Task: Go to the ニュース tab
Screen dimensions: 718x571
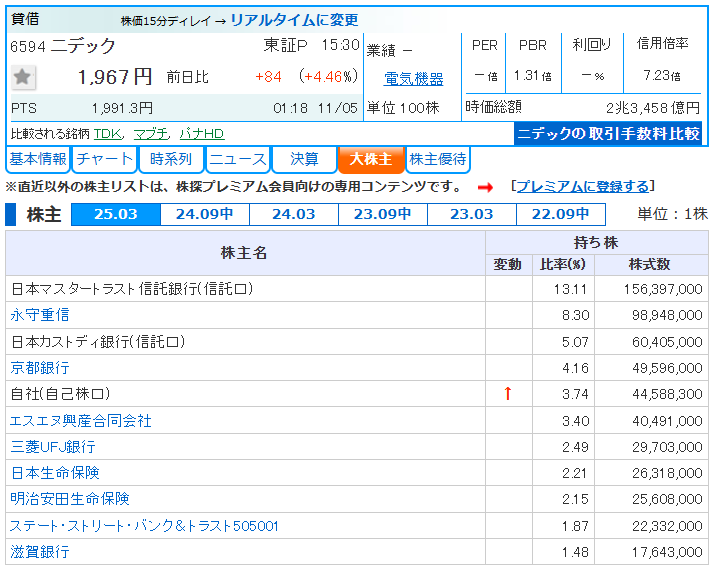Action: tap(238, 159)
